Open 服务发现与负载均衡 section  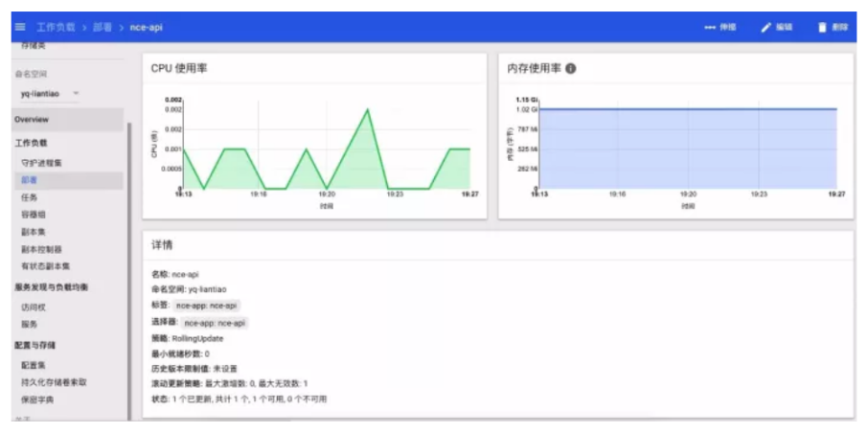point(51,287)
